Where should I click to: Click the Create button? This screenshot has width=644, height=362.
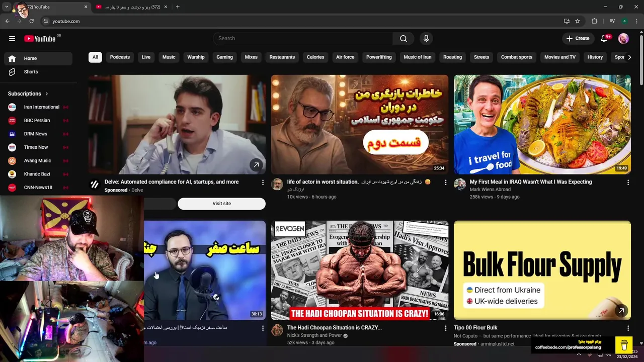(x=578, y=38)
